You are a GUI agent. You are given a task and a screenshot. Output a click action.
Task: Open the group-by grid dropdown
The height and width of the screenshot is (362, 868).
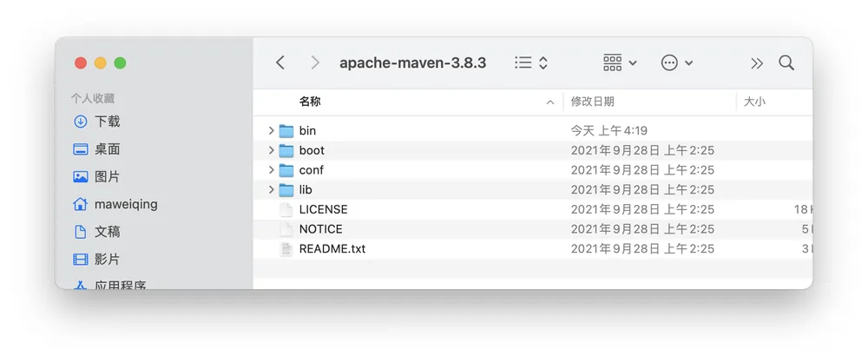[620, 63]
